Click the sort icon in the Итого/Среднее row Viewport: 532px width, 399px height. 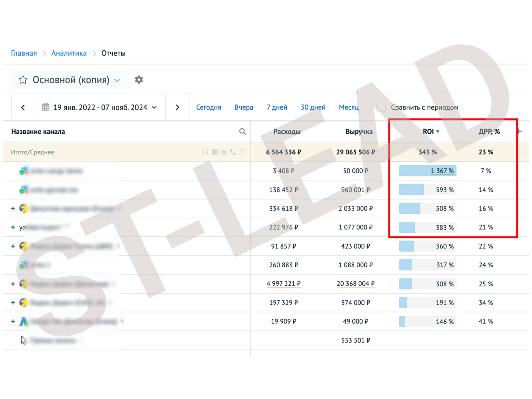coord(205,152)
